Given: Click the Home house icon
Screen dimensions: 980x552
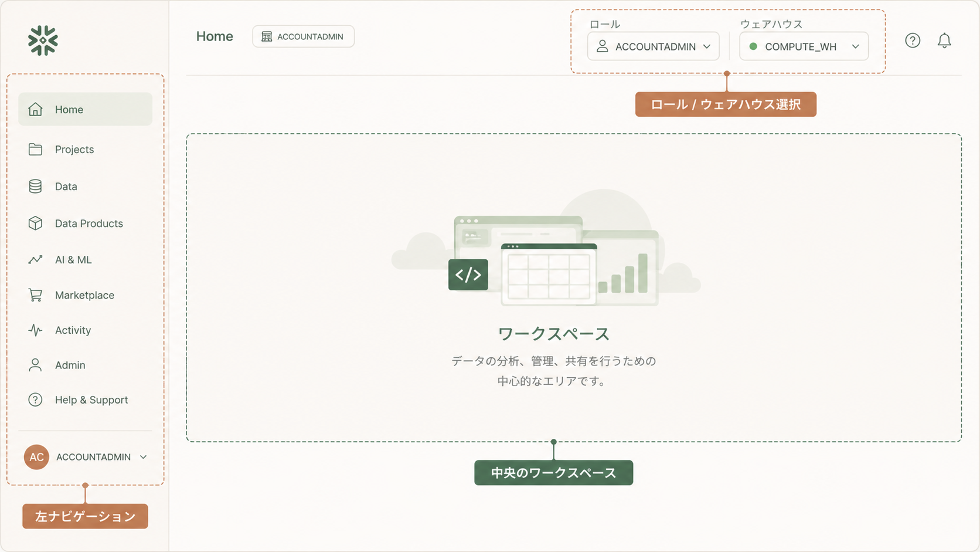Looking at the screenshot, I should coord(35,109).
